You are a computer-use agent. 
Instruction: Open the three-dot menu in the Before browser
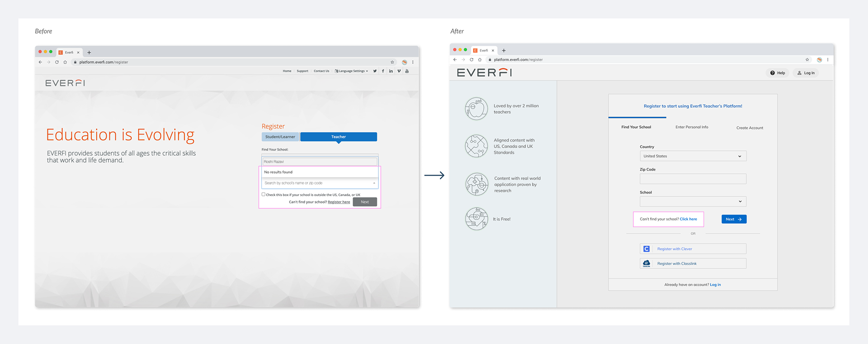pos(413,62)
